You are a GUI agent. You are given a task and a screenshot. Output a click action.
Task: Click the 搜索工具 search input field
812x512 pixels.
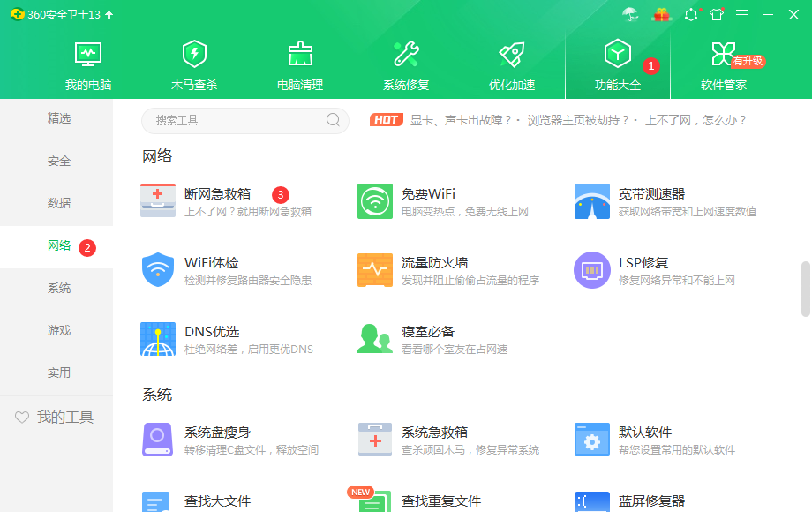coord(237,120)
